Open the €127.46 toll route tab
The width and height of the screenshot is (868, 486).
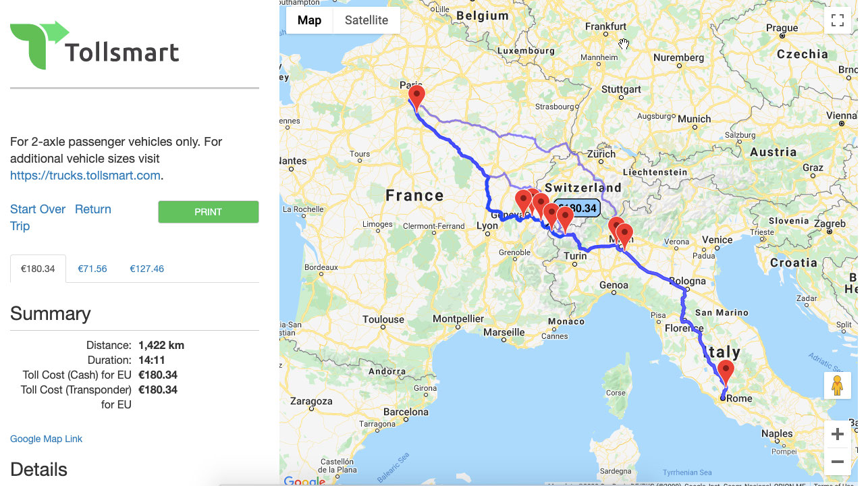[x=146, y=269]
